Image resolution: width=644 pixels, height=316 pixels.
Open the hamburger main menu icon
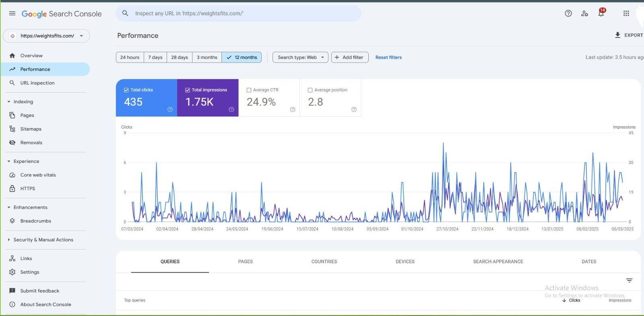click(x=12, y=13)
